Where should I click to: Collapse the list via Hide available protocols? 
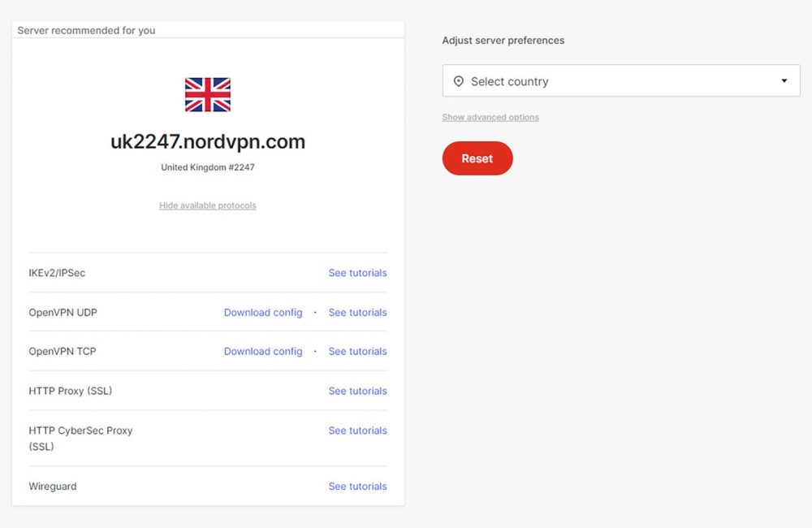pyautogui.click(x=208, y=206)
